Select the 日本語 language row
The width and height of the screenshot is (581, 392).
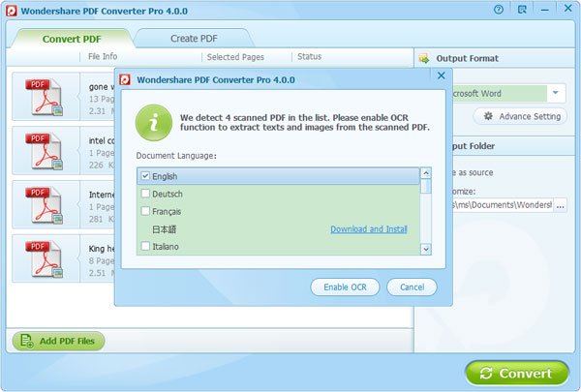coord(278,229)
